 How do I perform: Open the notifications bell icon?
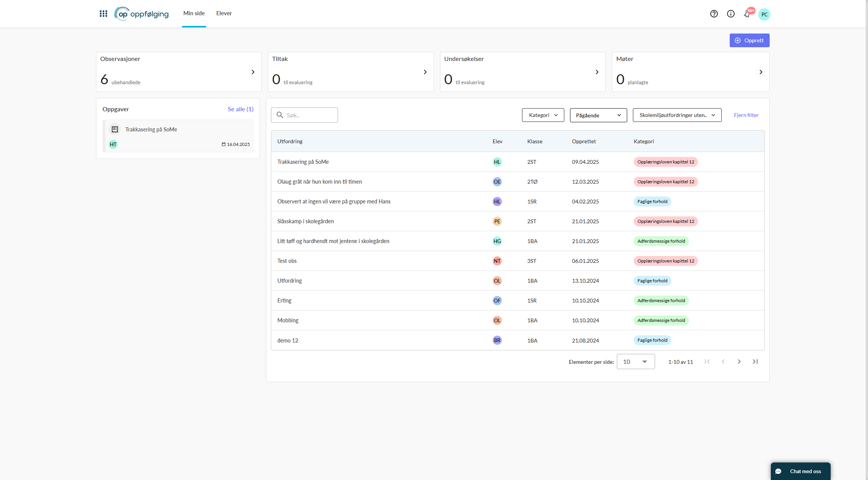[747, 14]
